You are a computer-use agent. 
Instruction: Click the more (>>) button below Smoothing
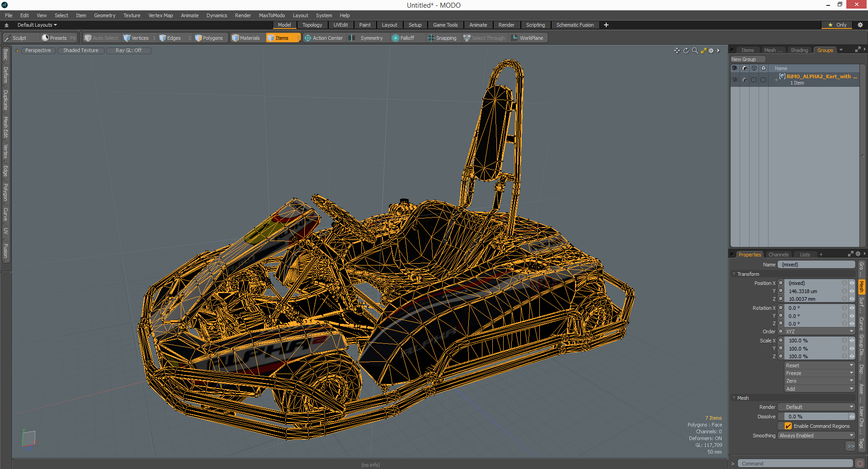(850, 446)
